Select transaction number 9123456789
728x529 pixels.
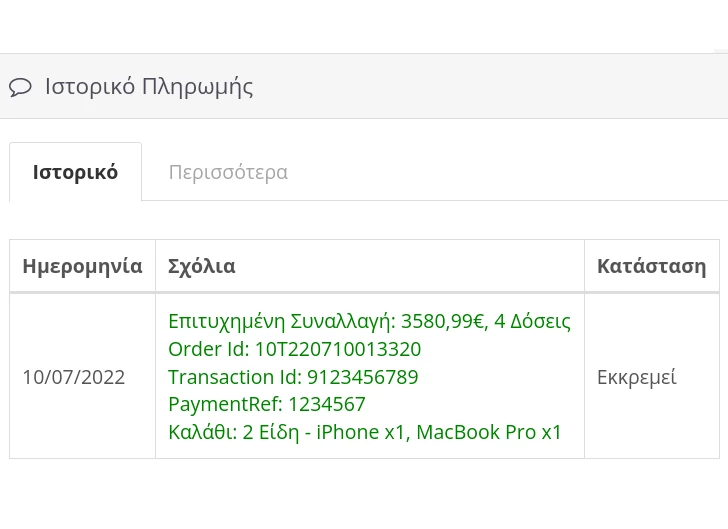[x=362, y=377]
